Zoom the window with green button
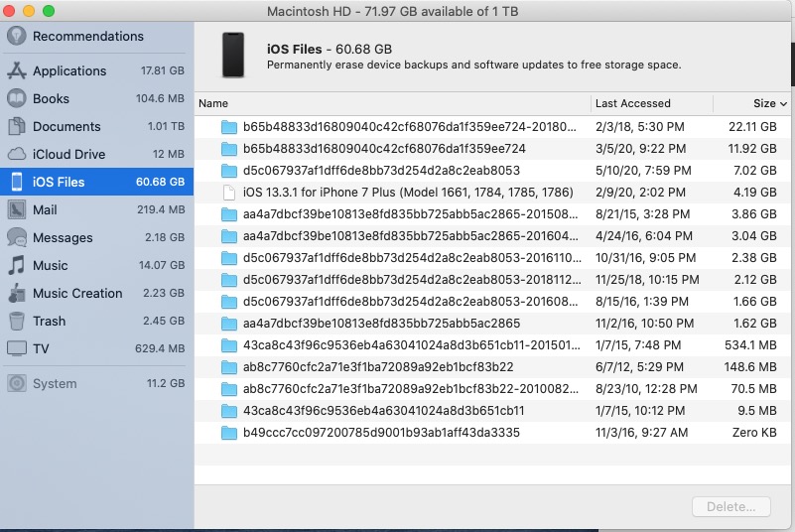Viewport: 795px width, 532px height. click(49, 11)
